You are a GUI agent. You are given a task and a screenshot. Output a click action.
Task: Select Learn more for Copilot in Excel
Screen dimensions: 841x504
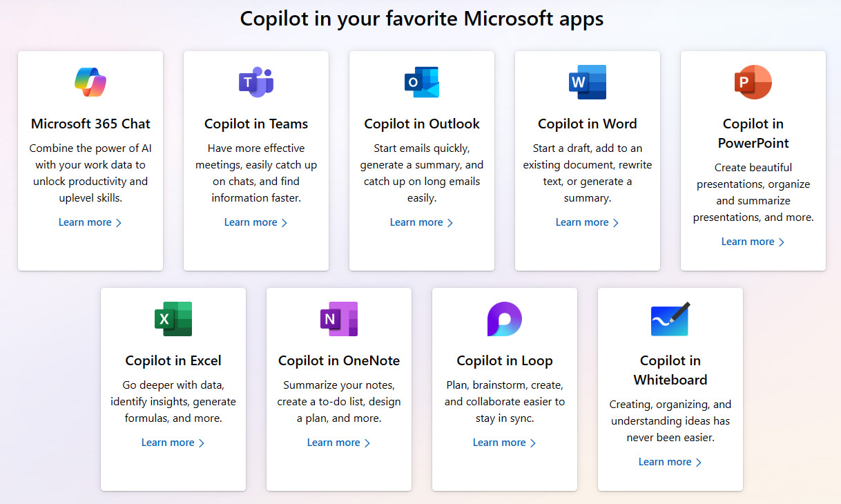point(173,443)
